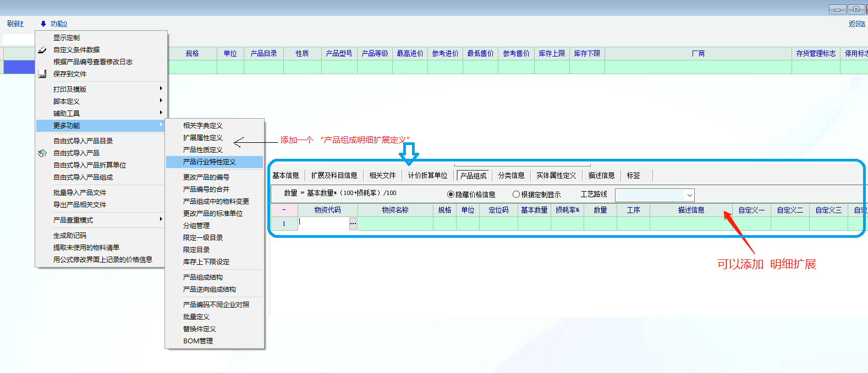Viewport: 868px width, 373px height.
Task: Expand the 产品查重模式 submenu
Action: tap(161, 219)
